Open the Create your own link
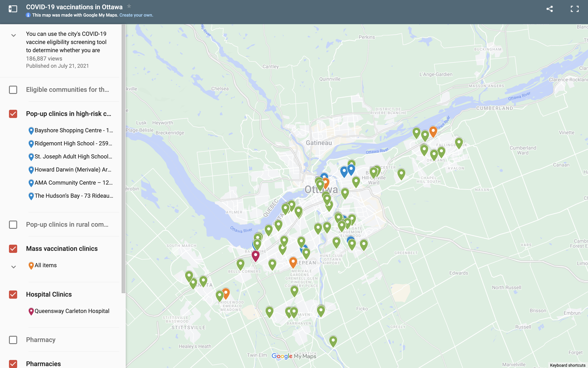The image size is (588, 368). tap(136, 15)
